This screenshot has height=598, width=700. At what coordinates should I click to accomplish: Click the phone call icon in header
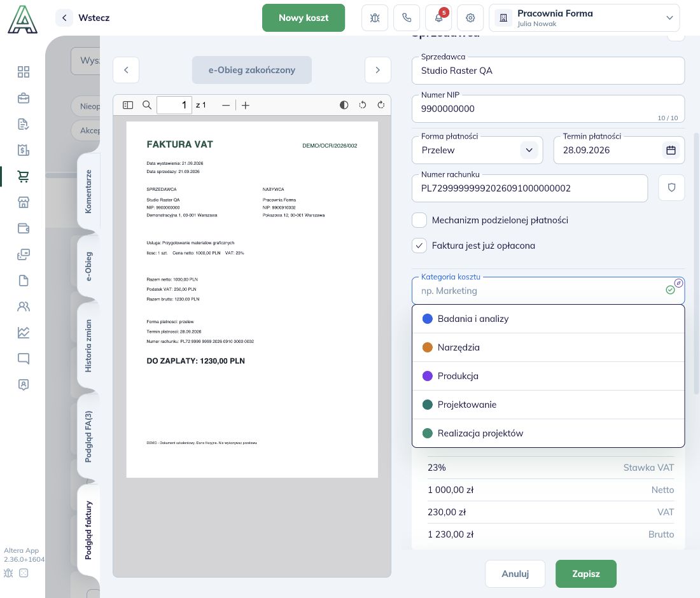407,18
